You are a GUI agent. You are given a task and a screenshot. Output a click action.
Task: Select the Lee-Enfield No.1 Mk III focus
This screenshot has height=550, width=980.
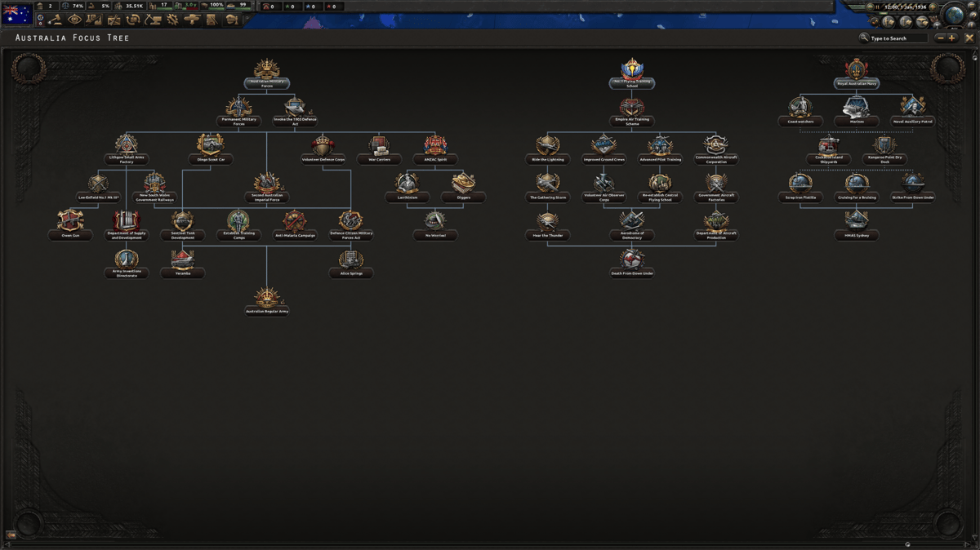(99, 187)
